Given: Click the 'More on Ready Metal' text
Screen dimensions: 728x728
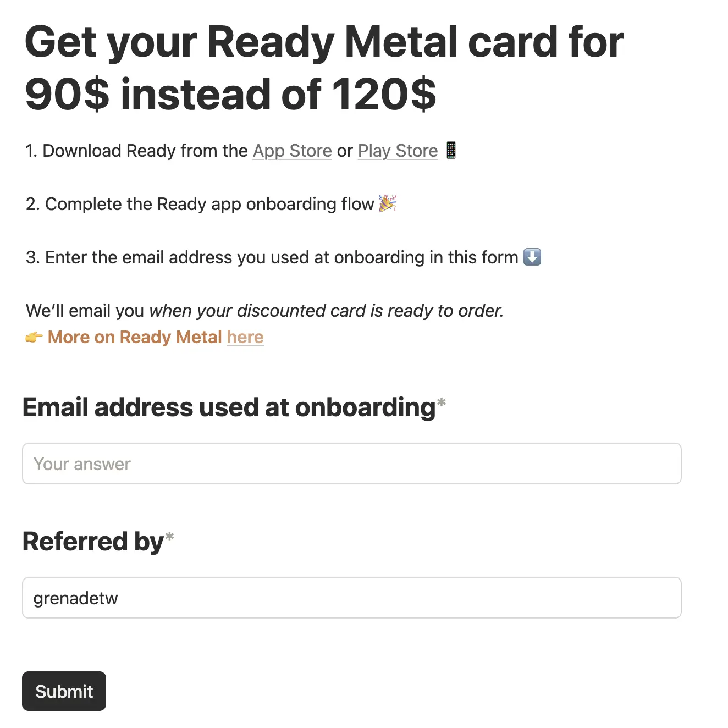Looking at the screenshot, I should pyautogui.click(x=135, y=337).
